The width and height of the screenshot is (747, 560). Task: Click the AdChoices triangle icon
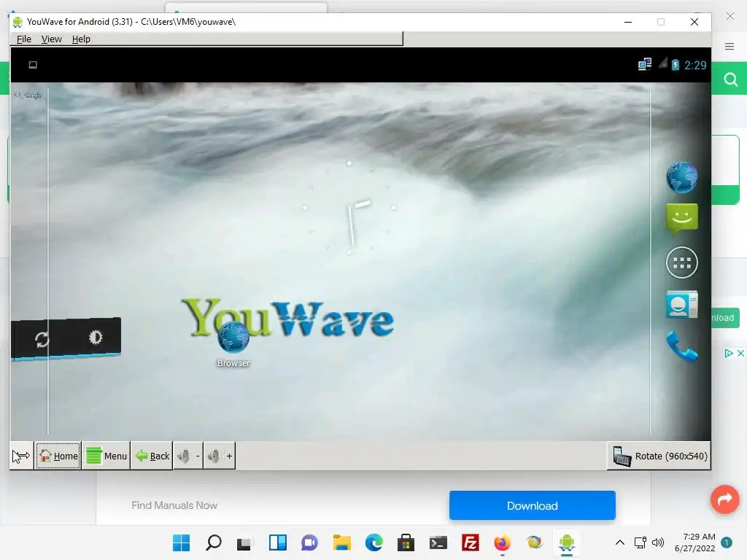(729, 353)
